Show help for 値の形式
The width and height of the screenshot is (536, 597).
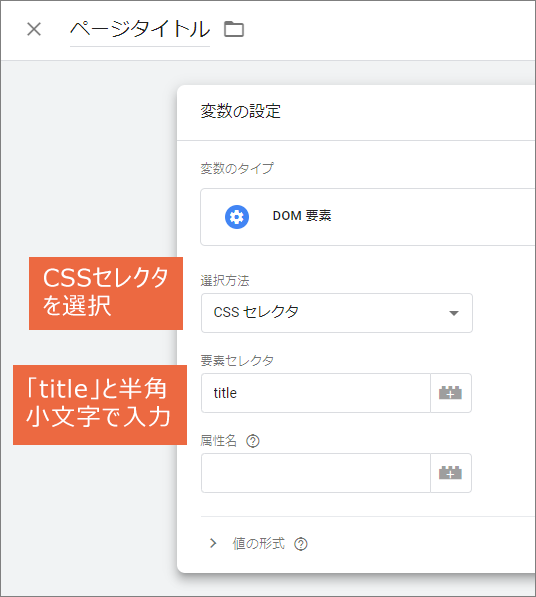[x=301, y=544]
